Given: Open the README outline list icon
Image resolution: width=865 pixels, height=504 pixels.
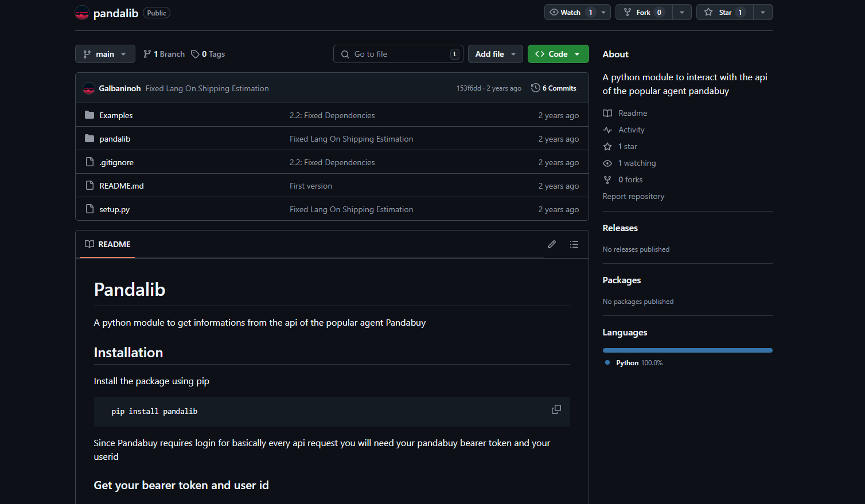Looking at the screenshot, I should pyautogui.click(x=574, y=244).
